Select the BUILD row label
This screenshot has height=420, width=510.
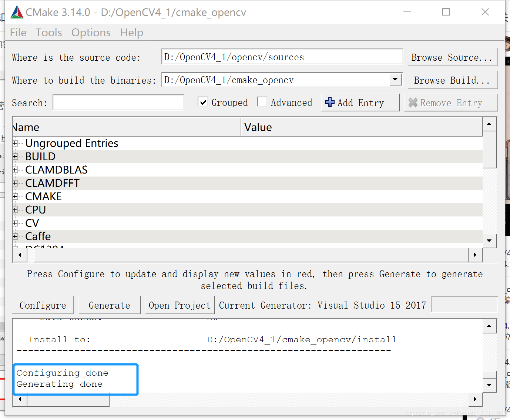[x=40, y=157]
